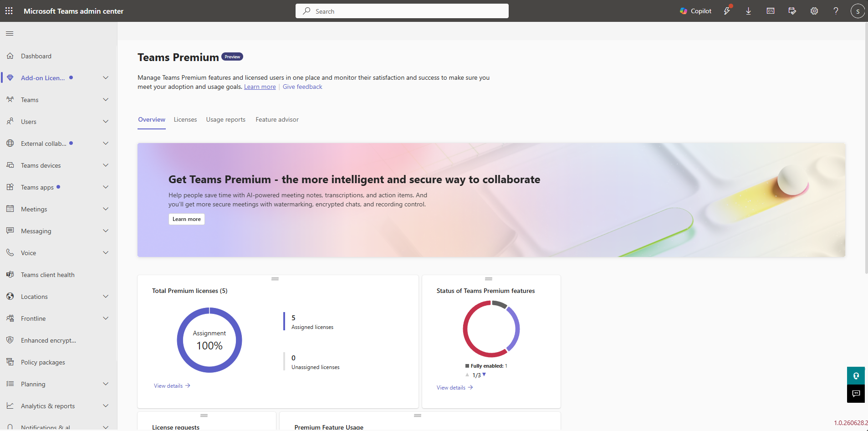Viewport: 868px width, 431px height.
Task: Click the Planning list icon
Action: pyautogui.click(x=10, y=384)
